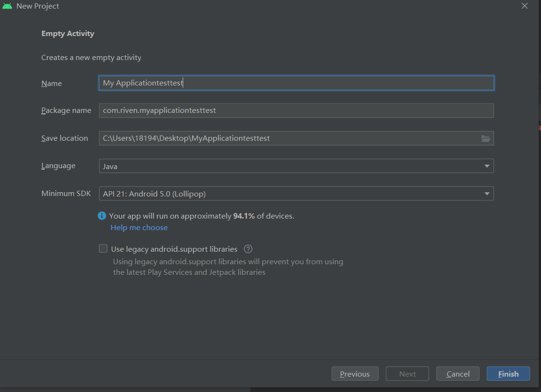Select the Name input showing My Applicationtesttest
The height and width of the screenshot is (392, 541).
coord(296,83)
